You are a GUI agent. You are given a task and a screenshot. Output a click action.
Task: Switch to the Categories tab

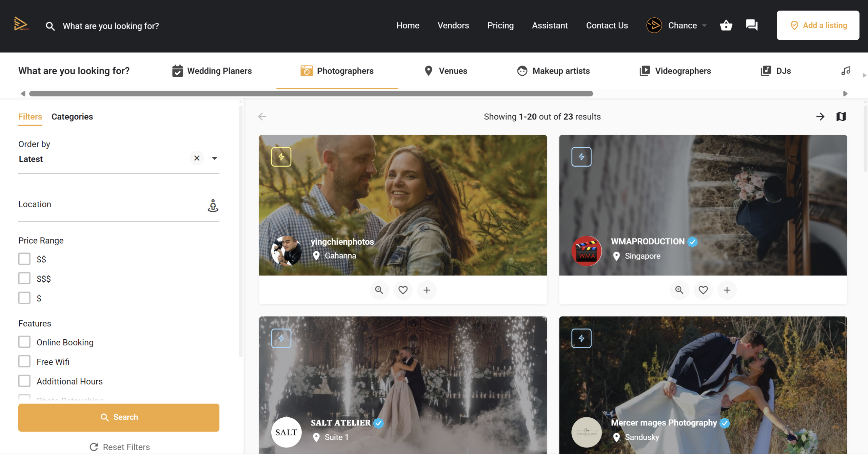[x=72, y=117]
